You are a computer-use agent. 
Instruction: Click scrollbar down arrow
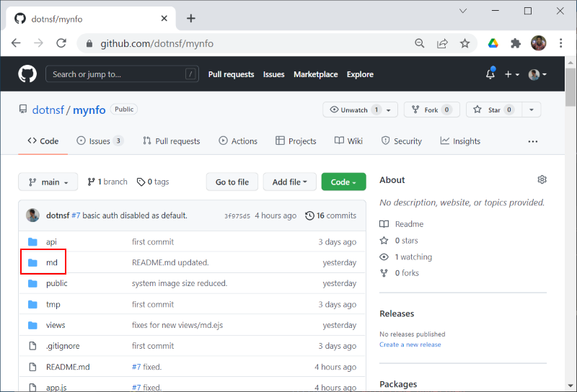click(x=571, y=386)
